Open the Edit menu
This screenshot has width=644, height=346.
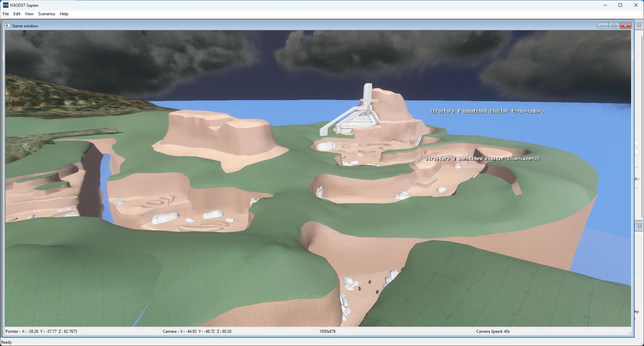[x=17, y=14]
